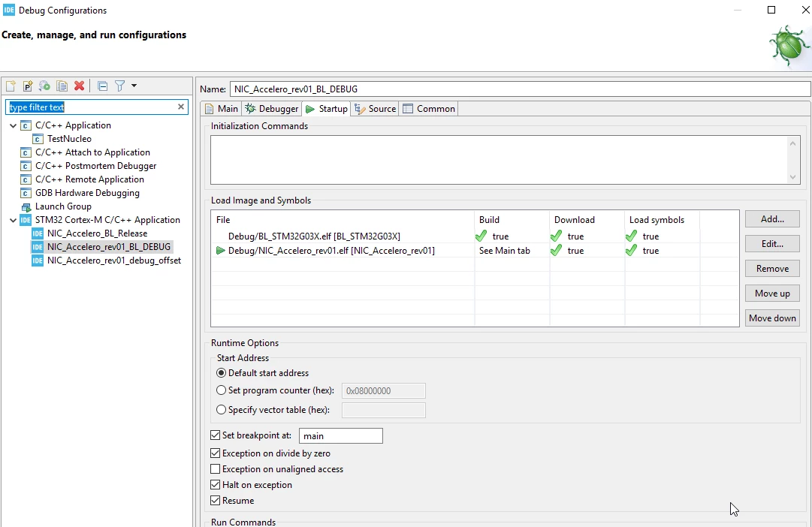
Task: Click 'See Main tab' cell in Build column
Action: [x=504, y=251]
